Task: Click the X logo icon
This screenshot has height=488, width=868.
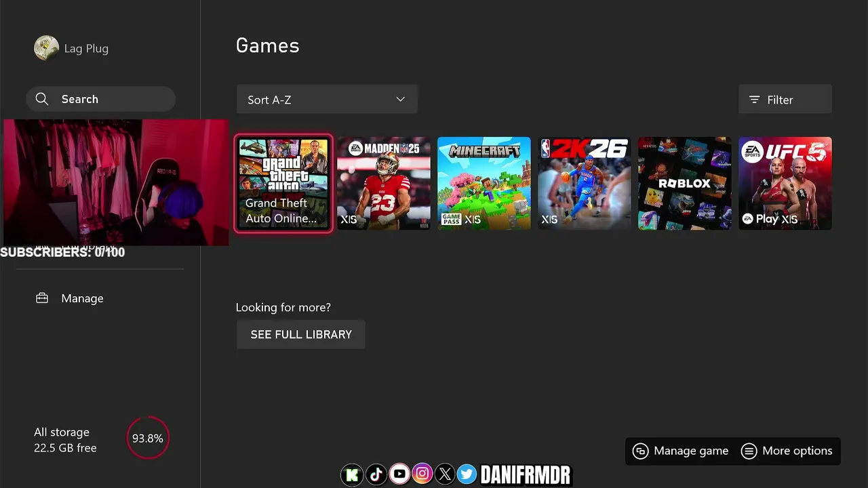Action: click(x=445, y=475)
